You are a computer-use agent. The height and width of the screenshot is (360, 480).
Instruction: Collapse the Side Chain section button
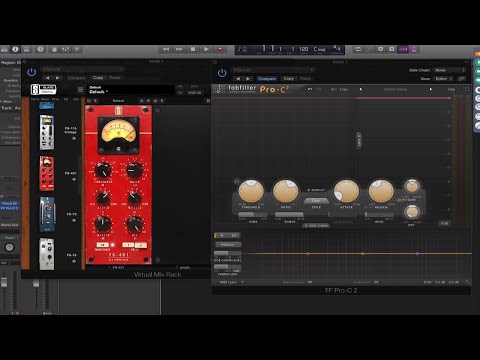click(x=316, y=226)
